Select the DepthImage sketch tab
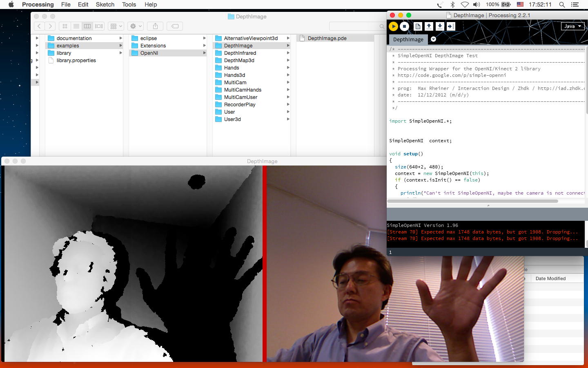The height and width of the screenshot is (368, 588). 408,39
